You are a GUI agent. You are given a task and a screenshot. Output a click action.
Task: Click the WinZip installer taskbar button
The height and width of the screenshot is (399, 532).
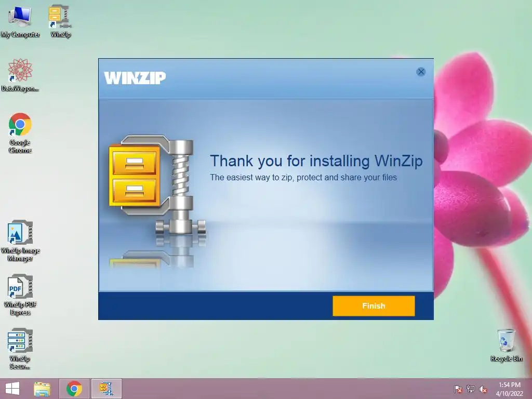tap(106, 389)
